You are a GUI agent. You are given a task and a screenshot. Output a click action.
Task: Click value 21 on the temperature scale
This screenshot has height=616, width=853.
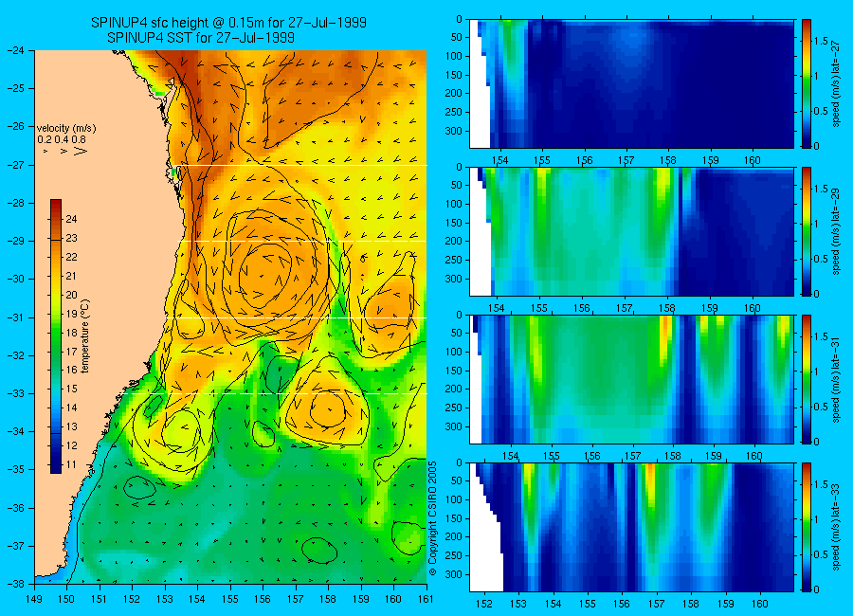click(71, 276)
